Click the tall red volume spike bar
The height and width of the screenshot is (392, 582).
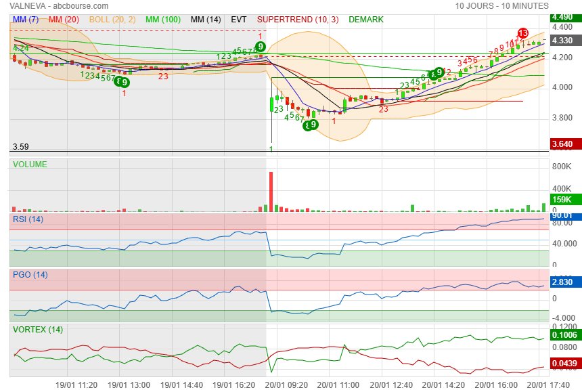pyautogui.click(x=271, y=192)
